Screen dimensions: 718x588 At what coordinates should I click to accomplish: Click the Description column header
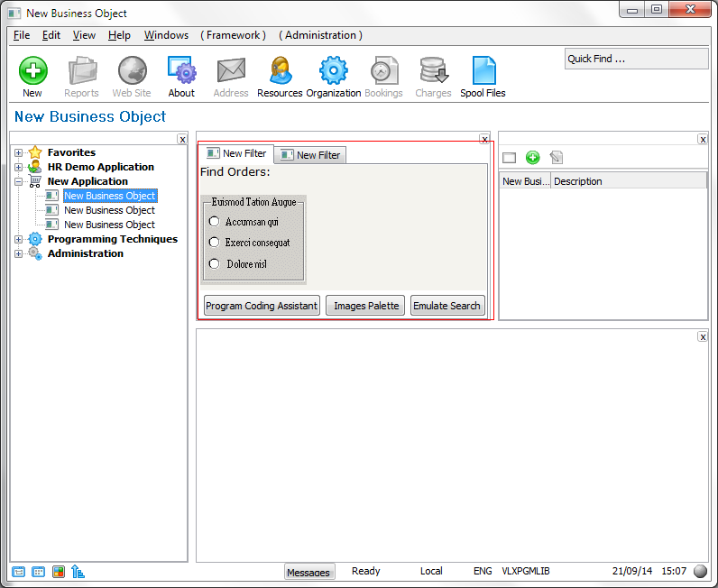pos(630,181)
